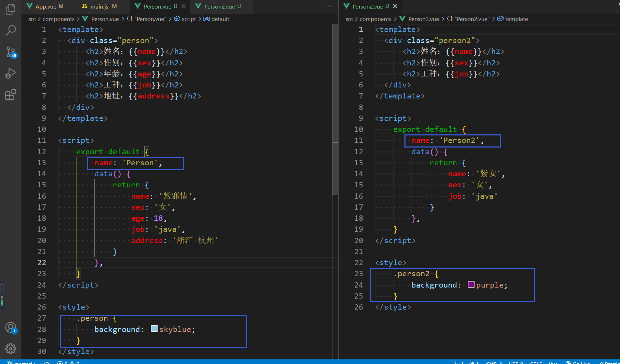The image size is (620, 364).
Task: Click 'Person' name value in left editor
Action: tap(140, 163)
